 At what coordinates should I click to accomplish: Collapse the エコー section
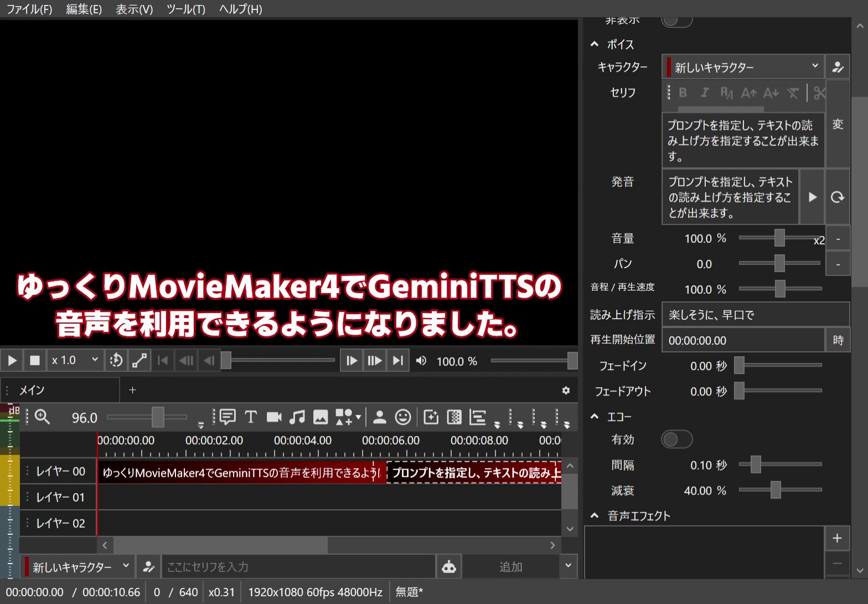click(x=595, y=416)
